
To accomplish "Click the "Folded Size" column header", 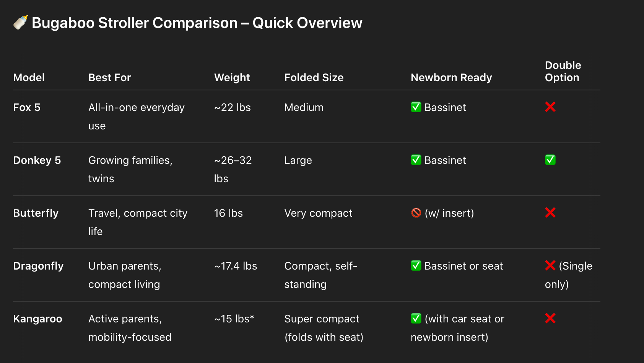I will tap(314, 78).
